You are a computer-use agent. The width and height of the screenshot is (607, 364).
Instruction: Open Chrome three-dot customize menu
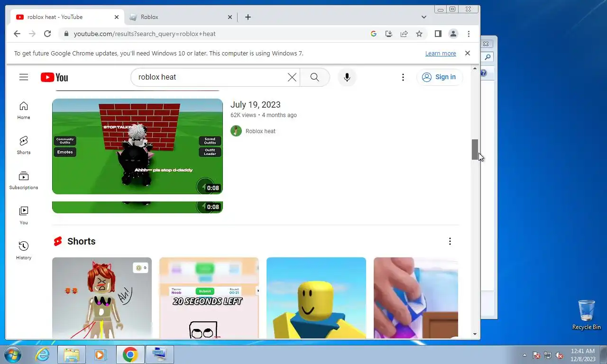469,34
